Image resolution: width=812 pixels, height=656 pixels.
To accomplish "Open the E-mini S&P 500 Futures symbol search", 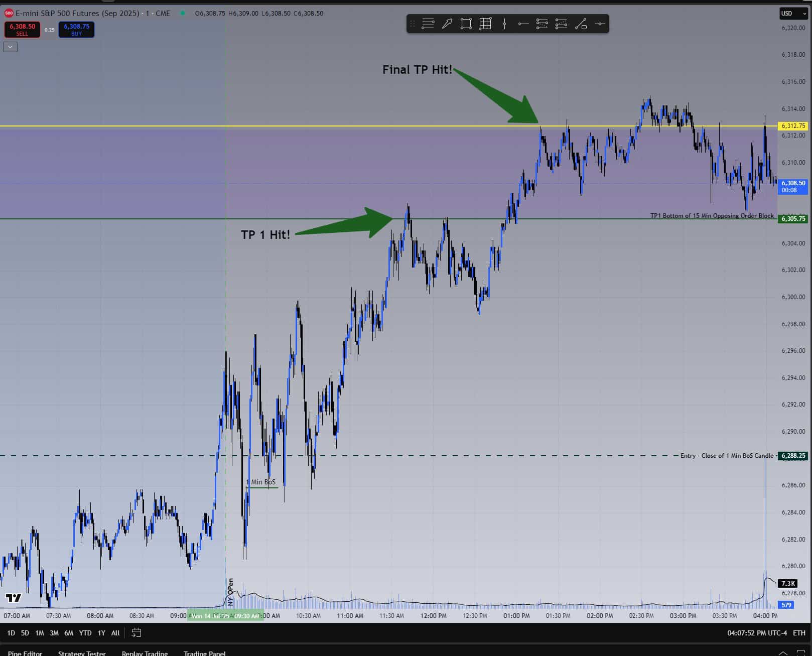I will click(x=77, y=13).
